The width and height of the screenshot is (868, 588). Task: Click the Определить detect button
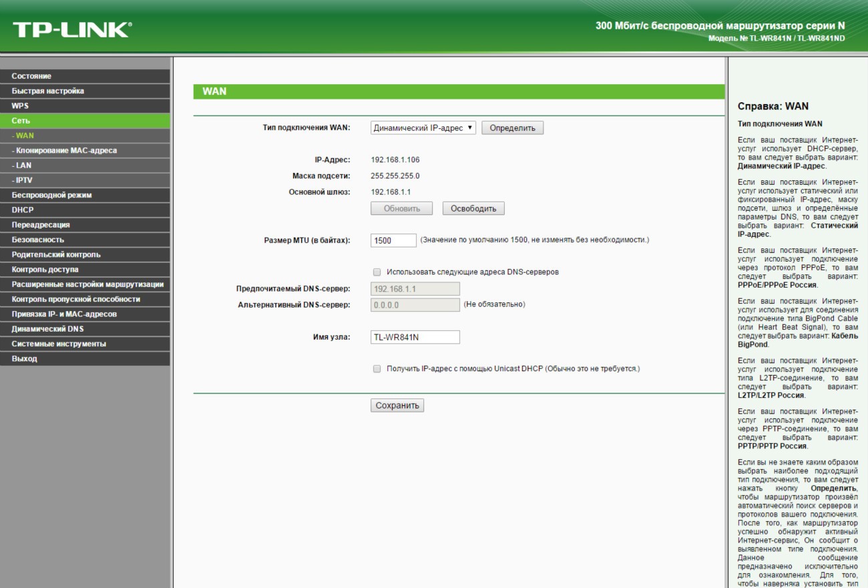pyautogui.click(x=512, y=128)
